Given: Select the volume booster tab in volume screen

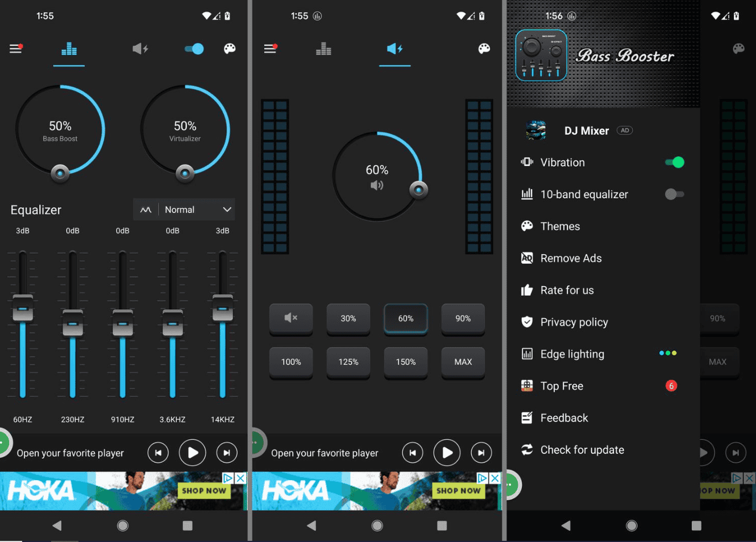Looking at the screenshot, I should pyautogui.click(x=395, y=49).
